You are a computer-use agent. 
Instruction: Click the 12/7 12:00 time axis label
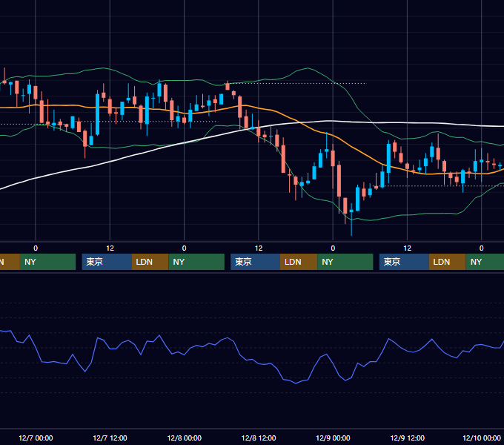[110, 438]
